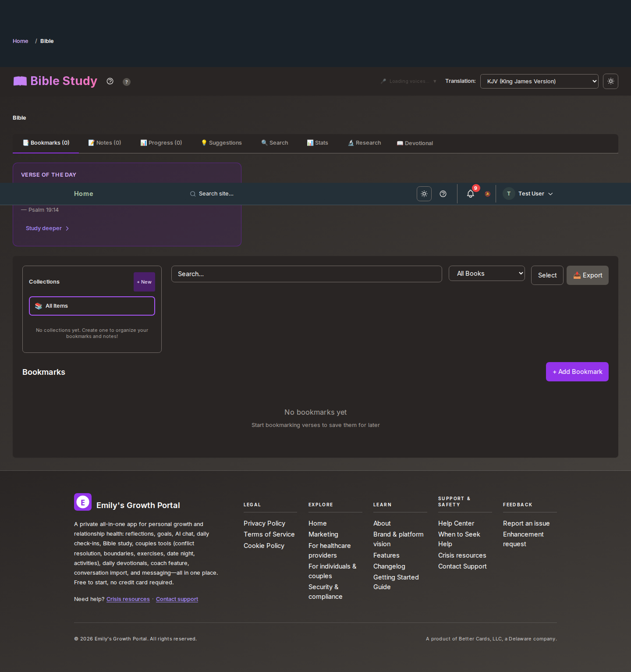Expand the All Books filter dropdown

click(486, 274)
